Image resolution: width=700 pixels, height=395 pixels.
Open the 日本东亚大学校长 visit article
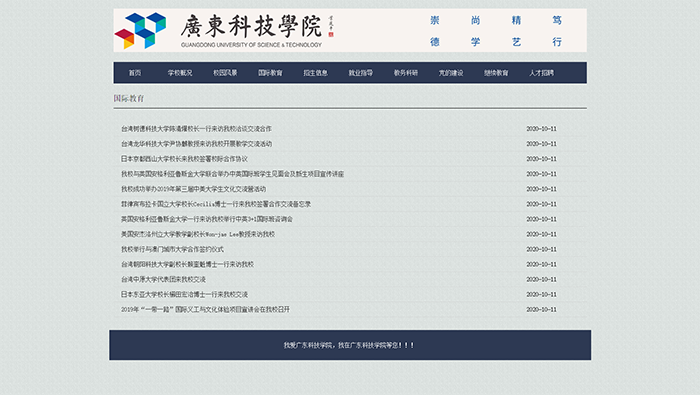[x=184, y=295]
